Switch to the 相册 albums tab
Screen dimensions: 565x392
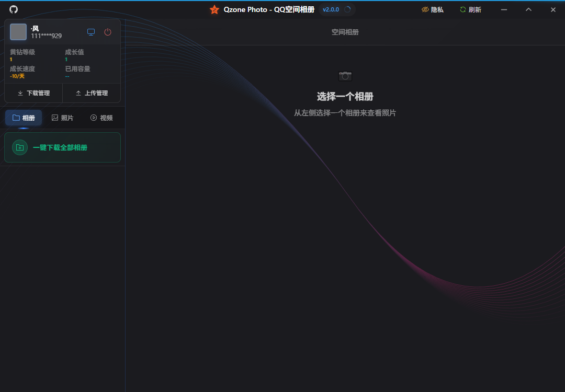click(24, 118)
